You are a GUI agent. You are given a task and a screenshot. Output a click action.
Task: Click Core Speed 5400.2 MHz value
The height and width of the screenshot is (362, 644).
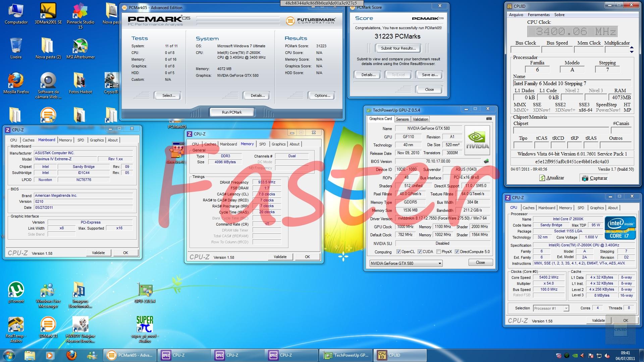click(x=549, y=278)
